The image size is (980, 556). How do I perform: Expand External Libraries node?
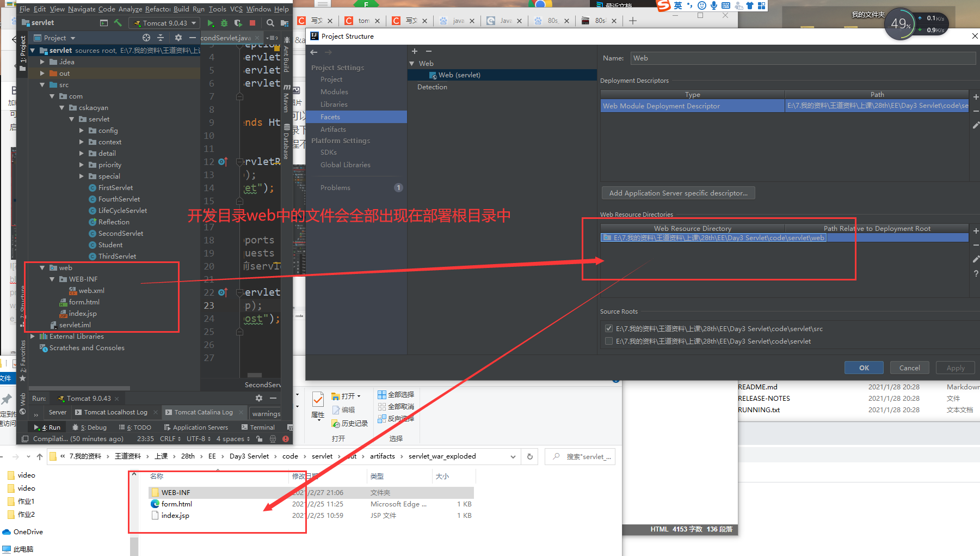coord(33,337)
